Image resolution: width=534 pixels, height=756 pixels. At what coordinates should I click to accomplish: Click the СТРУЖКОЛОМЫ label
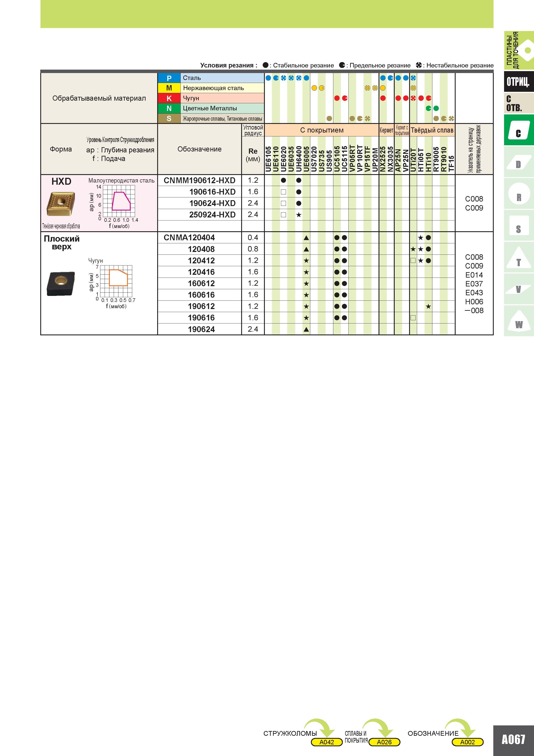(x=290, y=733)
